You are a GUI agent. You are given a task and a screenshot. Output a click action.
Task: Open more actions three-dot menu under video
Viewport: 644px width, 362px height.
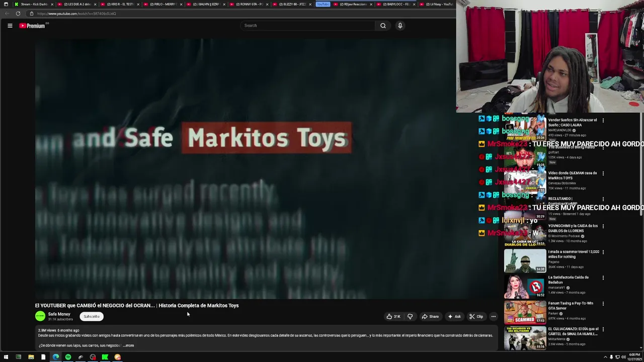pyautogui.click(x=494, y=316)
